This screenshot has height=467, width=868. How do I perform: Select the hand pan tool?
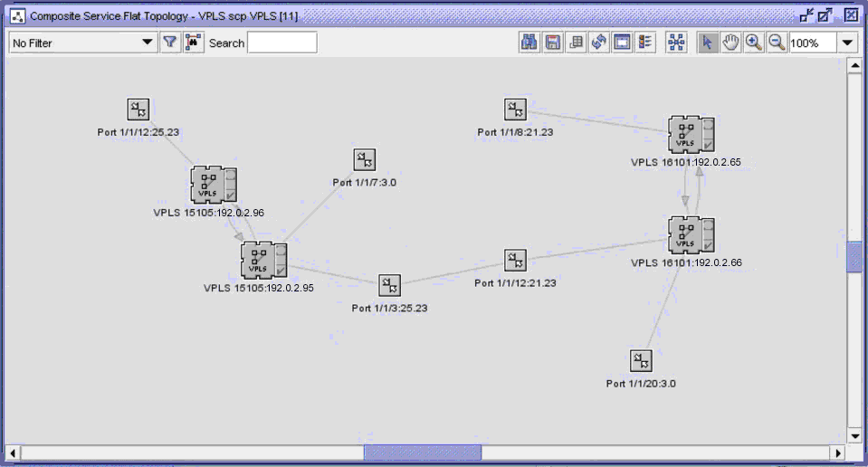(730, 43)
